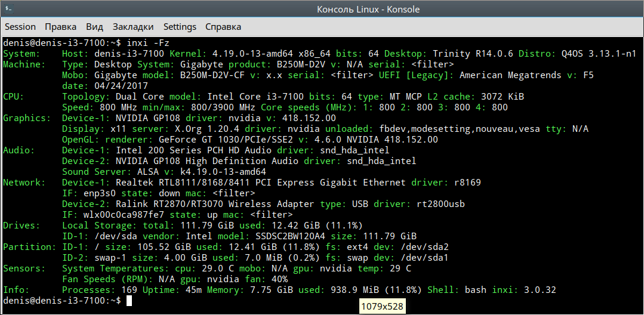
Task: Open the Session menu
Action: [20, 27]
